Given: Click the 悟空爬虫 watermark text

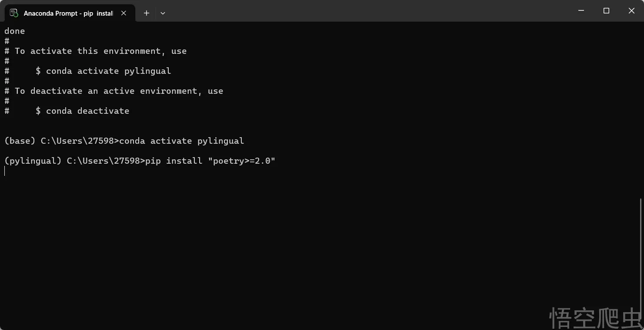Looking at the screenshot, I should [x=596, y=317].
